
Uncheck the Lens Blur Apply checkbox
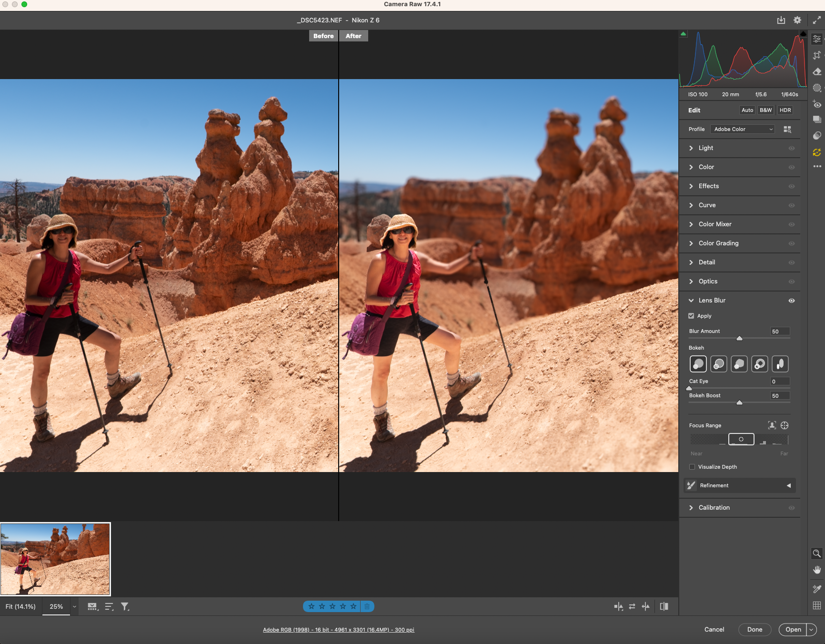tap(691, 316)
